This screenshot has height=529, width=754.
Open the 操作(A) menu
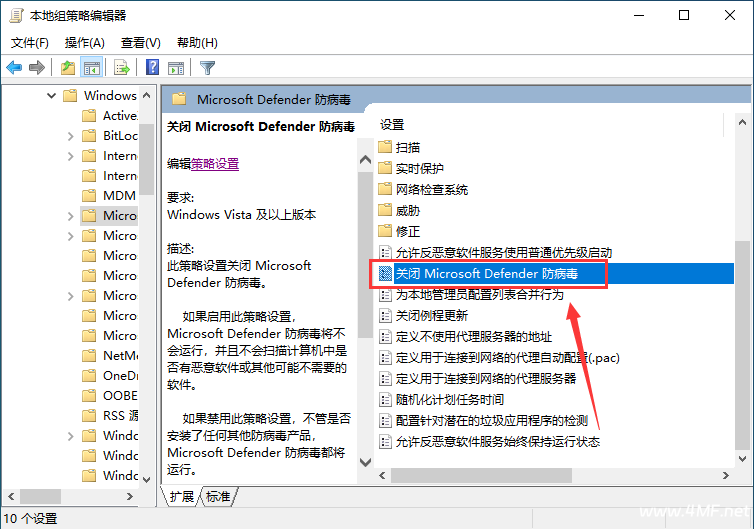(x=84, y=43)
